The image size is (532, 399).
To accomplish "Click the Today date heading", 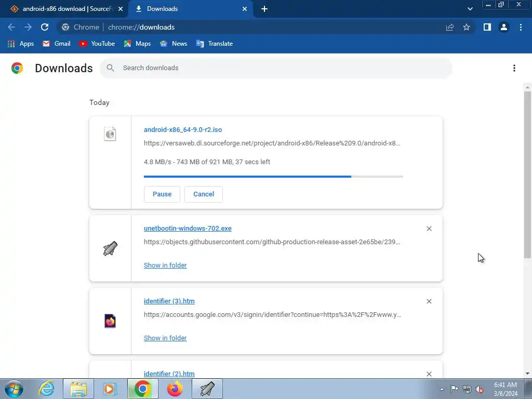I will 99,102.
